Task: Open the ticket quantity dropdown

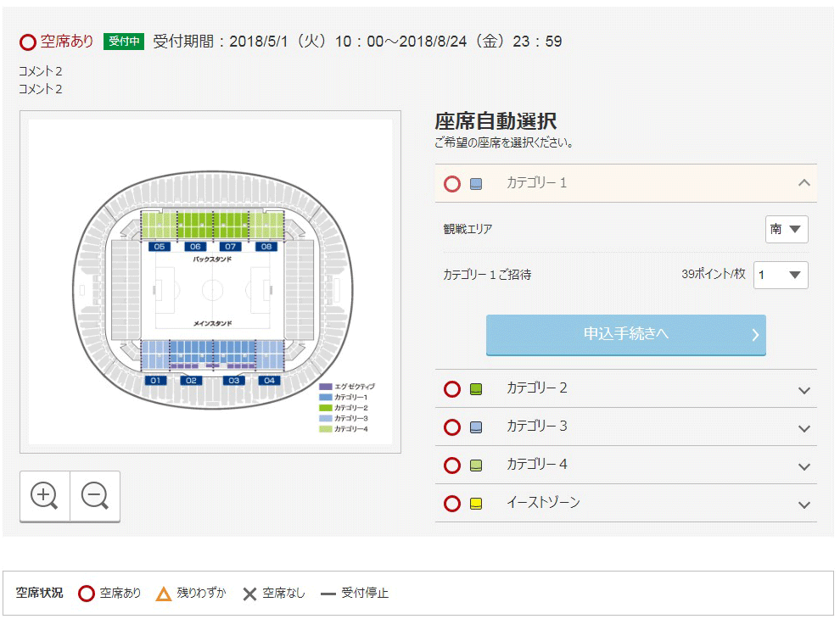Action: coord(781,275)
